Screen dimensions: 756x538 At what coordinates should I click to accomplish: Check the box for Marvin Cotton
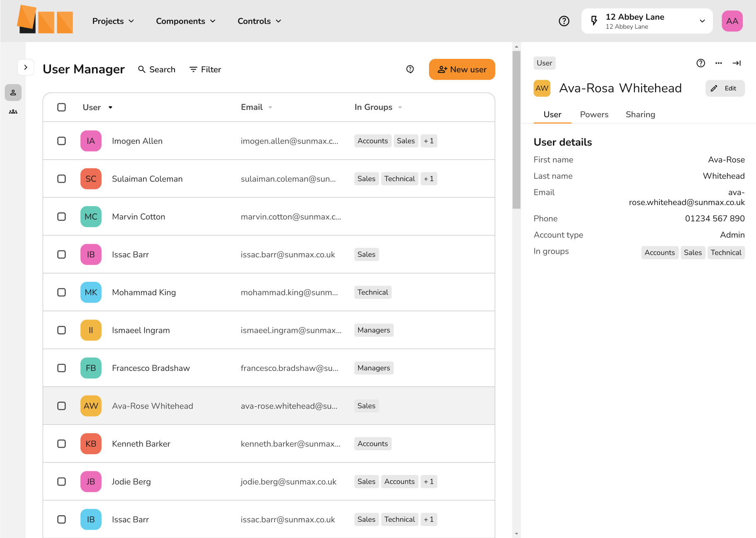pyautogui.click(x=61, y=216)
